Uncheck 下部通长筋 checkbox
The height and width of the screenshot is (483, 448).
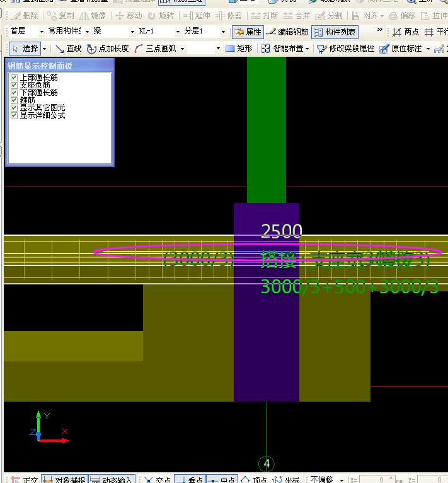(14, 93)
